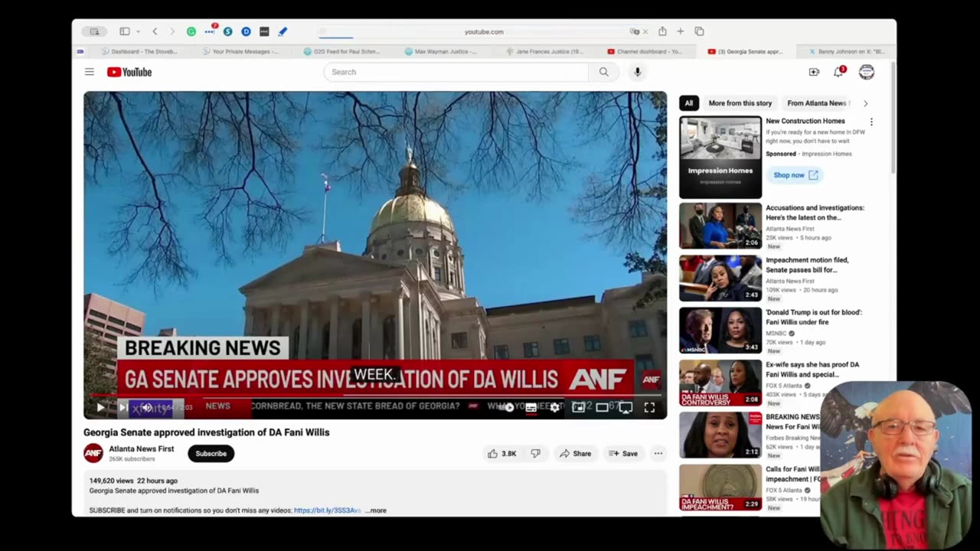Open the Calls for Fani Willis impeachment thumbnail

point(720,487)
